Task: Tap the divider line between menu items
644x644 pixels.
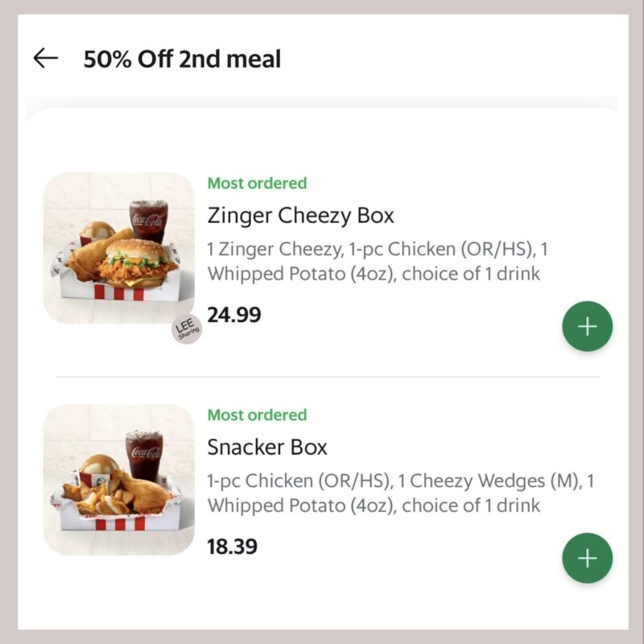Action: [x=328, y=376]
